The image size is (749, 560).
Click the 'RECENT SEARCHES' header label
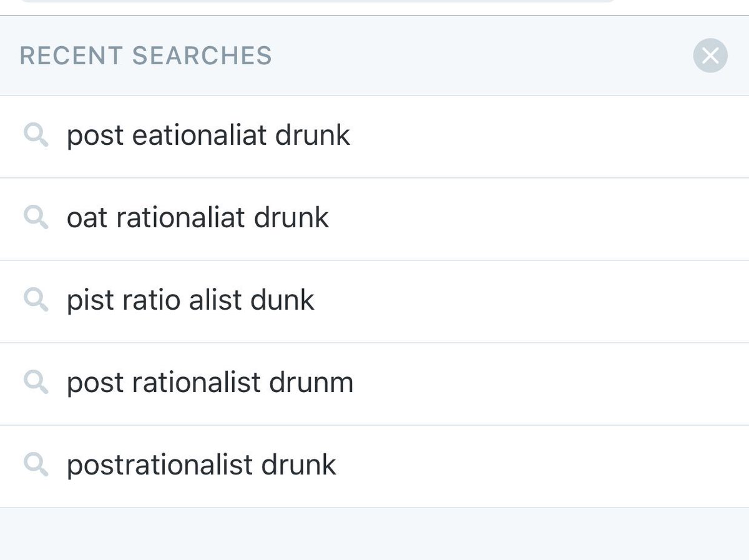pyautogui.click(x=145, y=56)
